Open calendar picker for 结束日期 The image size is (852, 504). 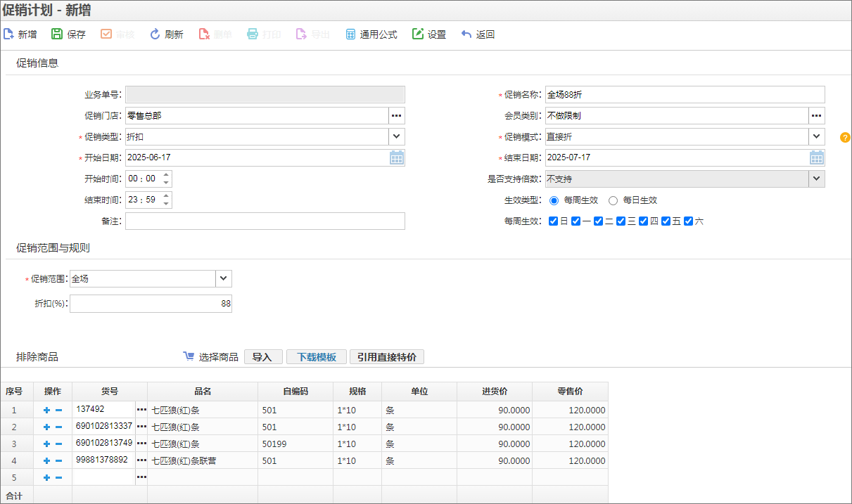(x=817, y=157)
